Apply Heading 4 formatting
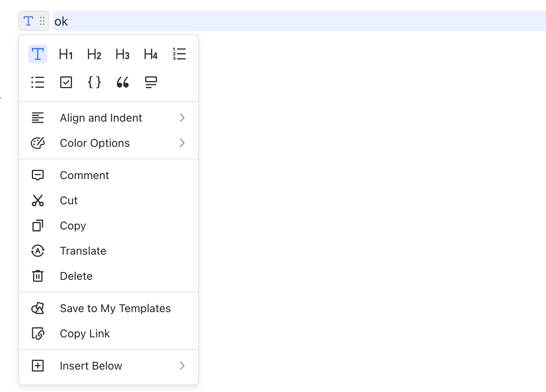546x392 pixels. pyautogui.click(x=151, y=54)
